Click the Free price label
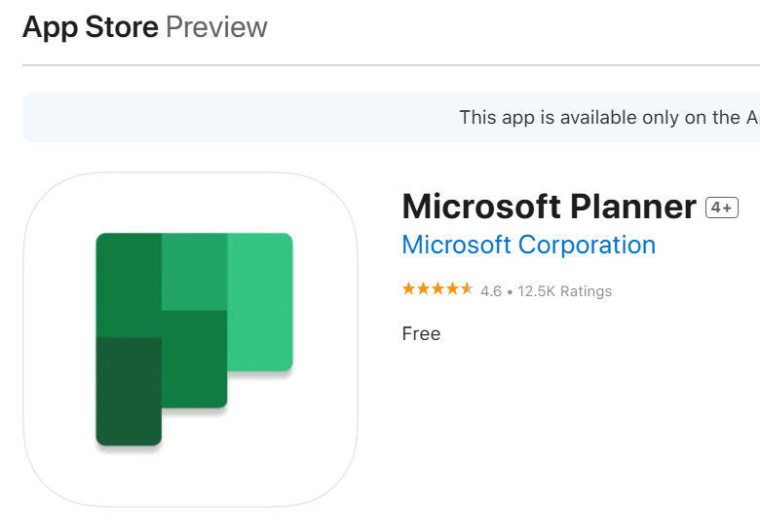 pos(421,333)
